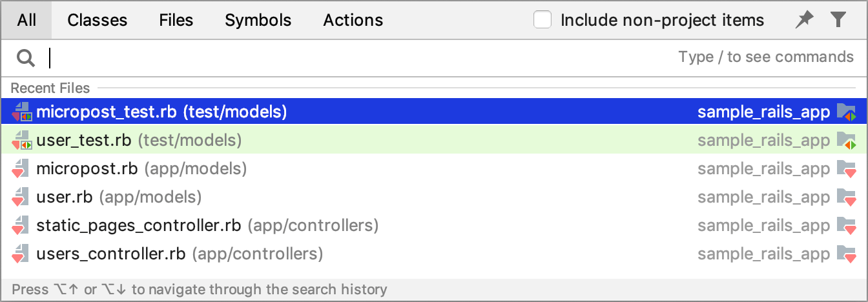Click module folder icon on static_pages_controller.rb row

[x=845, y=226]
